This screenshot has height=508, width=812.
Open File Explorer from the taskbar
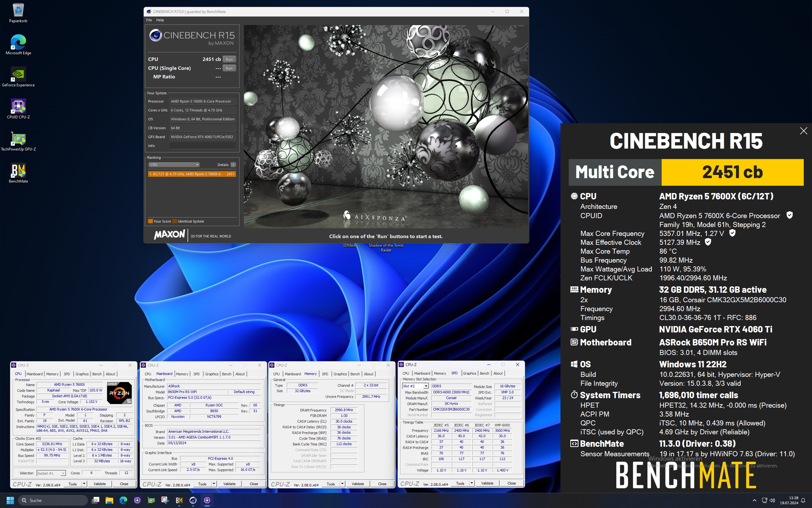(109, 500)
